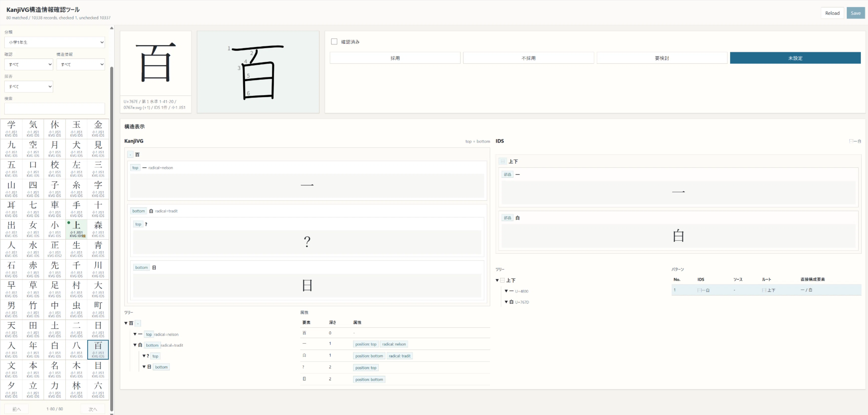Select kanji 白 in the character grid
This screenshot has width=868, height=415.
(55, 349)
